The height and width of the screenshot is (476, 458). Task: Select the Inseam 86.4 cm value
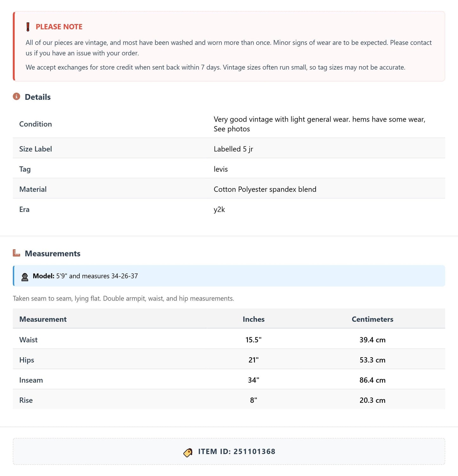coord(372,380)
